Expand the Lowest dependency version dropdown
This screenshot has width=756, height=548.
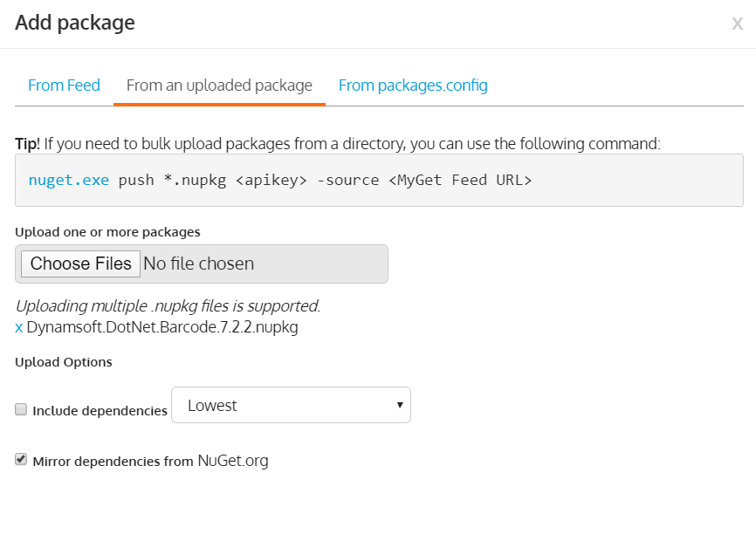point(291,405)
